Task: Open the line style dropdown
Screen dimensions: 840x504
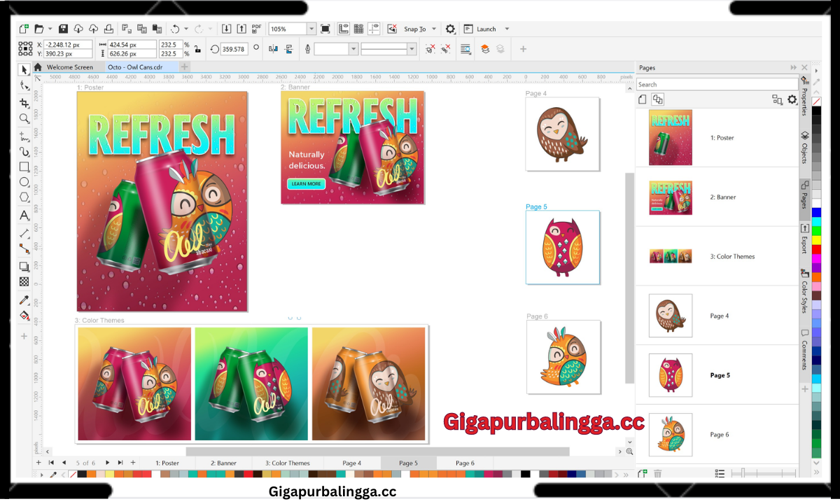Action: 412,49
